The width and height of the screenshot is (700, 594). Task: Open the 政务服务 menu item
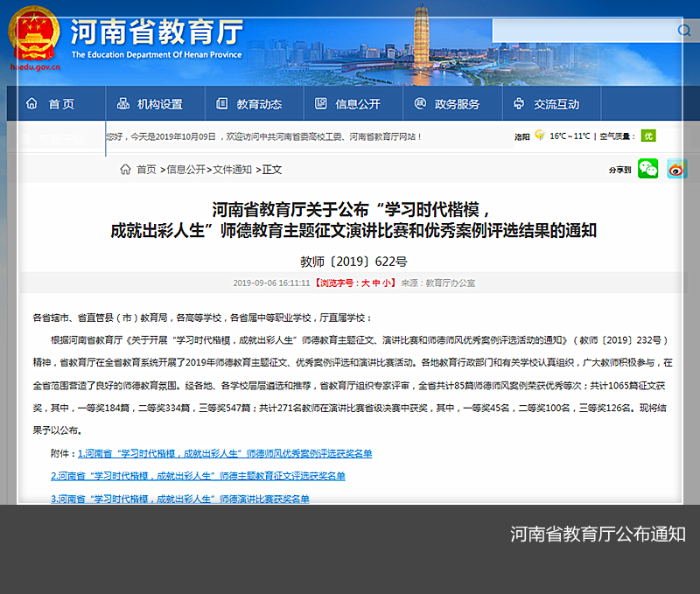457,104
